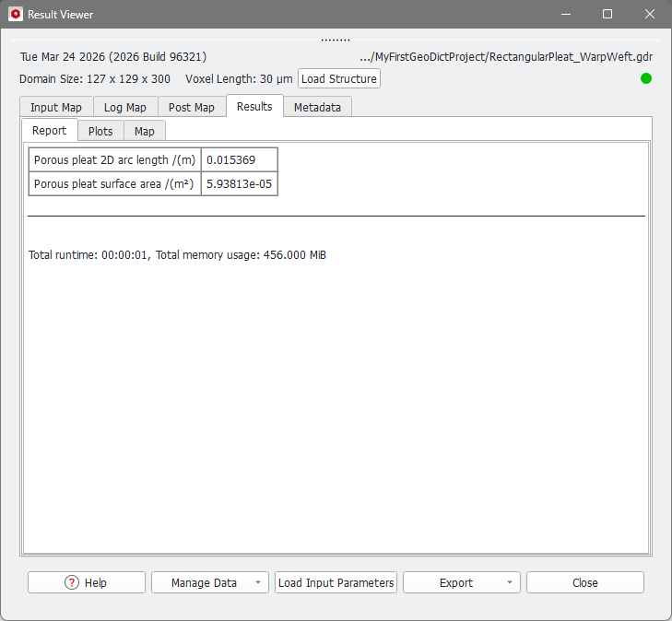
Task: Click the Load Input Parameters button
Action: coord(336,582)
